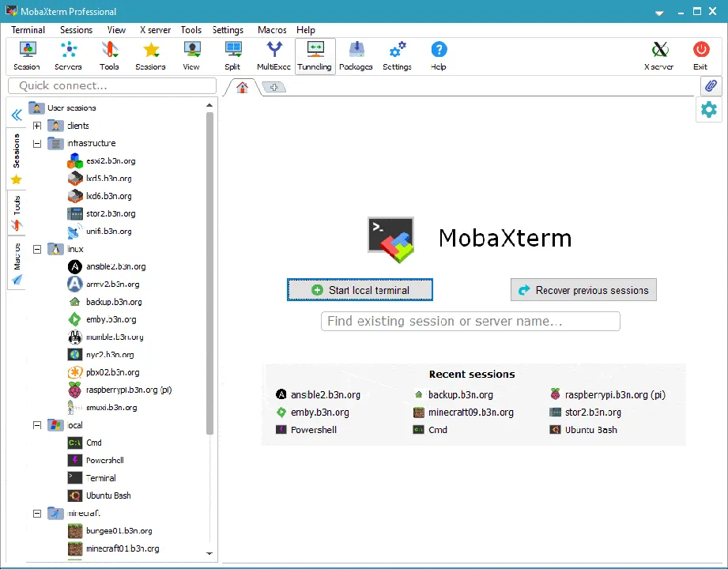Image resolution: width=728 pixels, height=569 pixels.
Task: Open recent session Cmd
Action: (x=430, y=430)
